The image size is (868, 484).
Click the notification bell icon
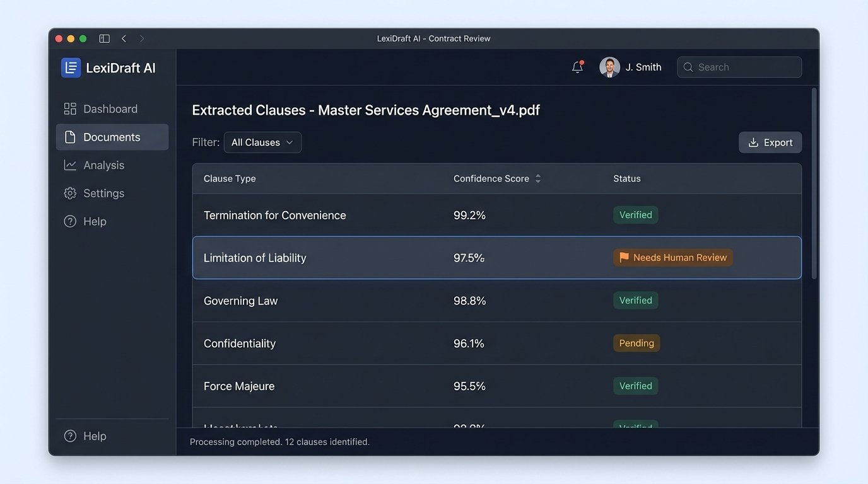(x=577, y=67)
